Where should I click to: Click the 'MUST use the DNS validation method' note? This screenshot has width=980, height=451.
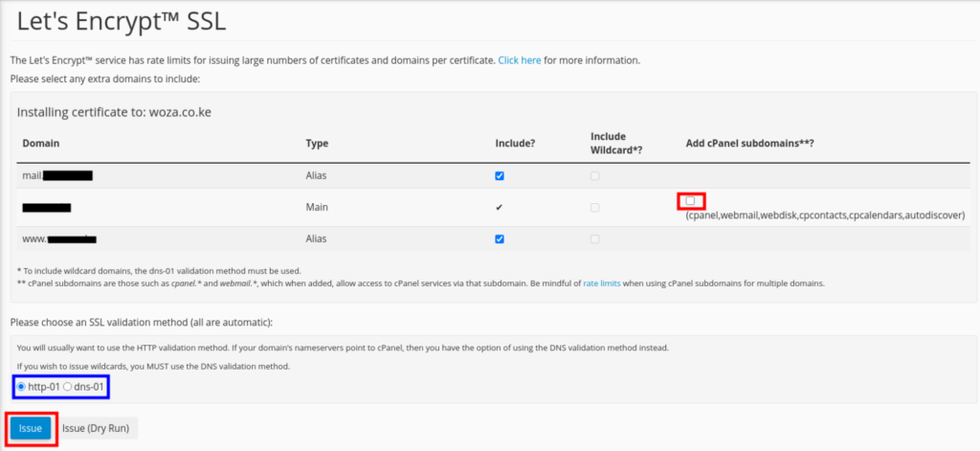click(154, 367)
